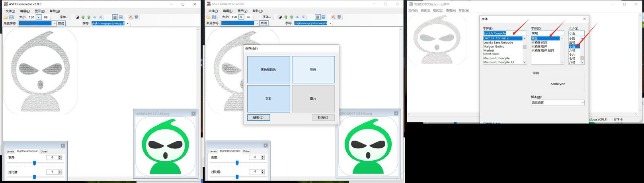Click 确定(O) button in save dialog
The width and height of the screenshot is (644, 183).
point(259,117)
